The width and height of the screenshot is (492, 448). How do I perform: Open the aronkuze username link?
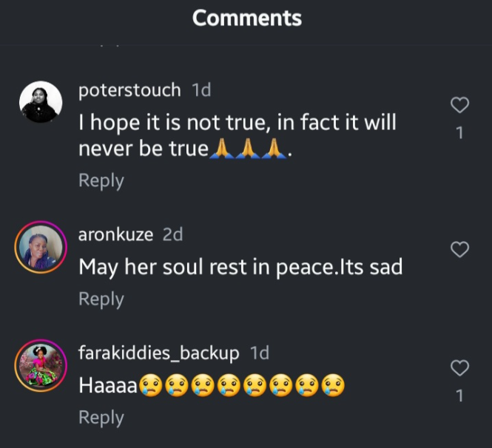coord(116,235)
